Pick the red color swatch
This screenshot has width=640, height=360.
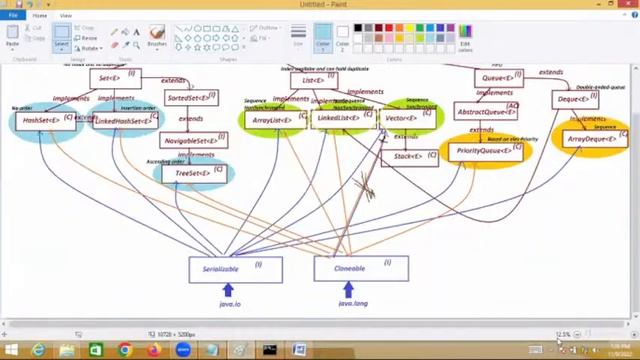tap(389, 28)
